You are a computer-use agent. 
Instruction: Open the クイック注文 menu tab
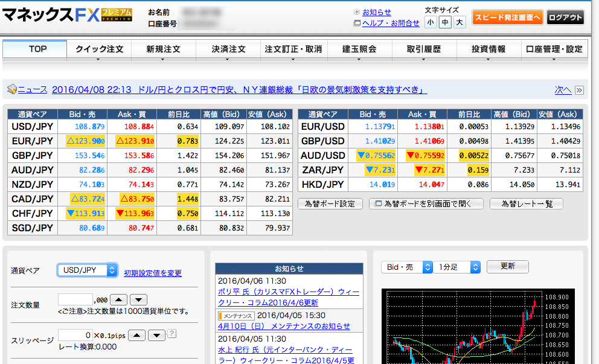(99, 49)
